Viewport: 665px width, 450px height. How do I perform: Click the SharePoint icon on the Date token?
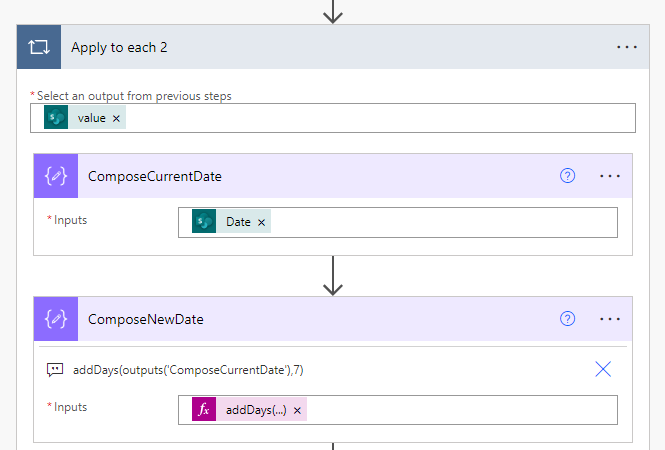pos(205,222)
